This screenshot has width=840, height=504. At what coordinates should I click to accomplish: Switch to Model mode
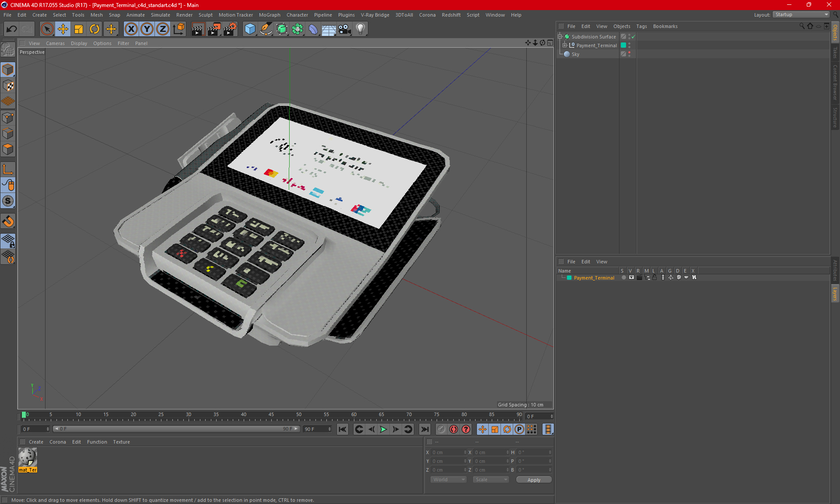point(8,70)
